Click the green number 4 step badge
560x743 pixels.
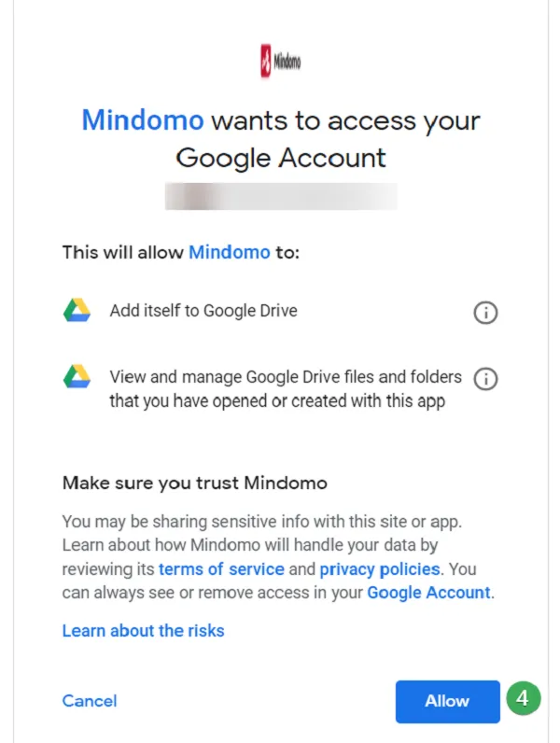click(523, 698)
